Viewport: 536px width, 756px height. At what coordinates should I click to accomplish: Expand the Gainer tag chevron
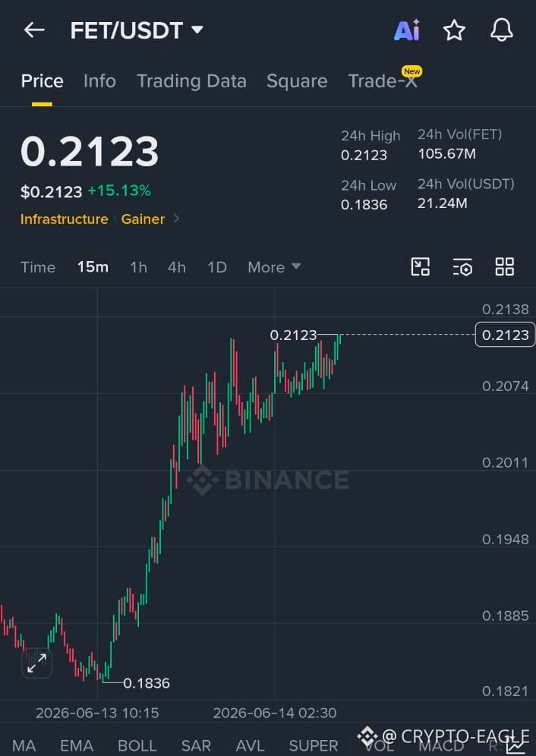[x=176, y=219]
